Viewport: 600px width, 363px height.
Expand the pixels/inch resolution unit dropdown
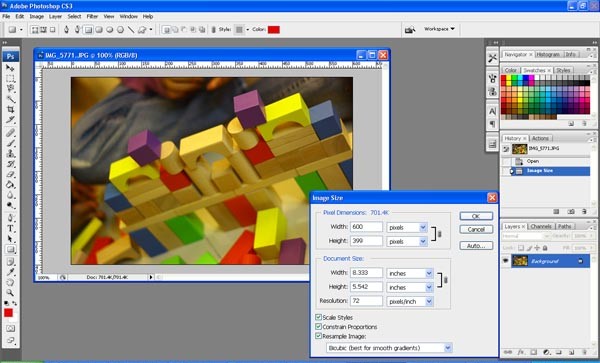point(410,301)
